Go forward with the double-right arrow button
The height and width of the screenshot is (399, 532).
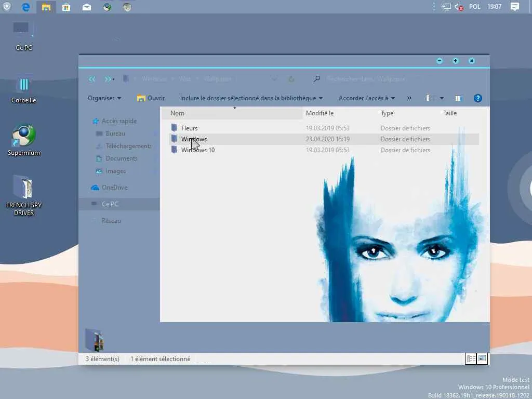tap(107, 79)
